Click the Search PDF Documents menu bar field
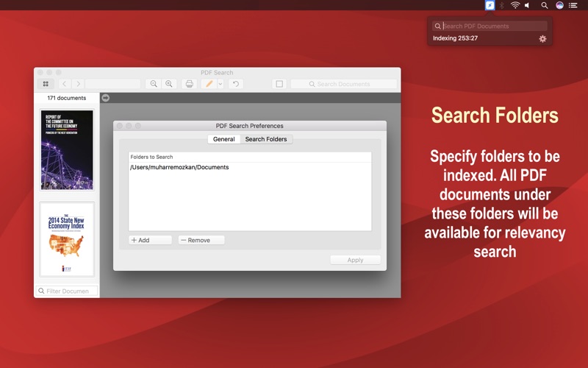Viewport: 588px width, 368px height. click(x=490, y=26)
